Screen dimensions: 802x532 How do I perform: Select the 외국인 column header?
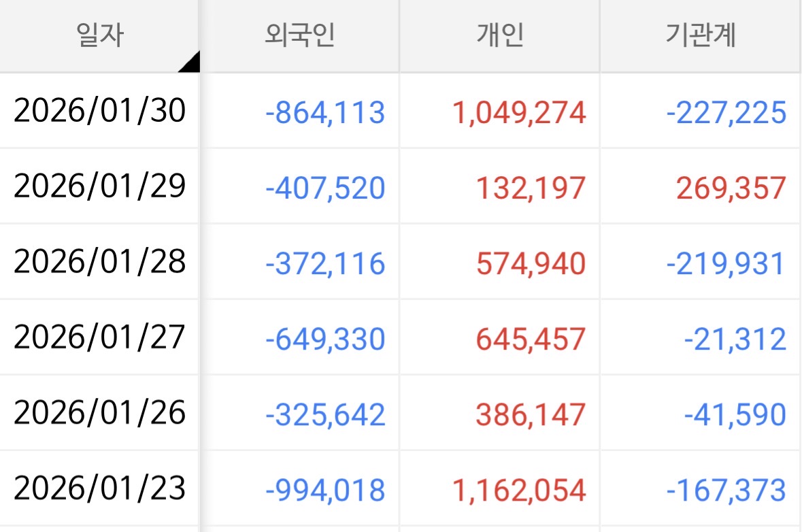pos(299,35)
